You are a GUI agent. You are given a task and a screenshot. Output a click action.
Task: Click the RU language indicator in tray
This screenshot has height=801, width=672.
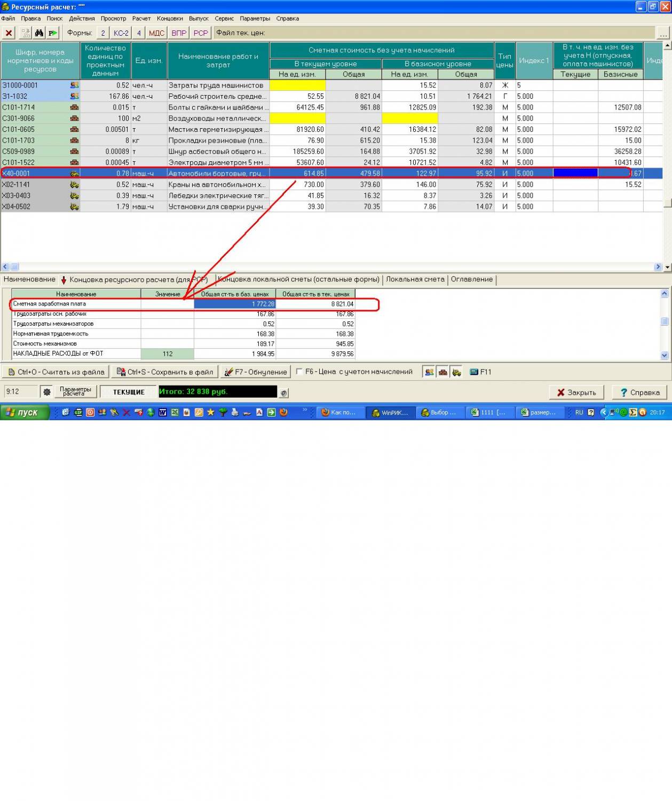pyautogui.click(x=579, y=412)
